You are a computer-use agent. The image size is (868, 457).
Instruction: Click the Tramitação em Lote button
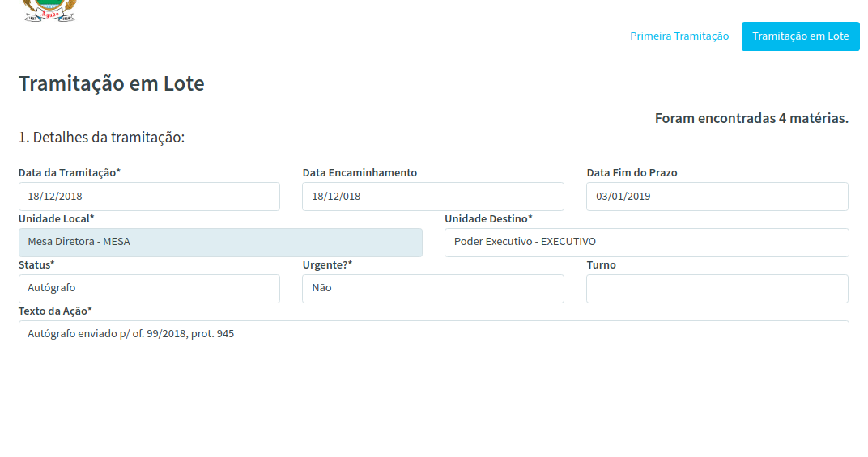[x=801, y=36]
